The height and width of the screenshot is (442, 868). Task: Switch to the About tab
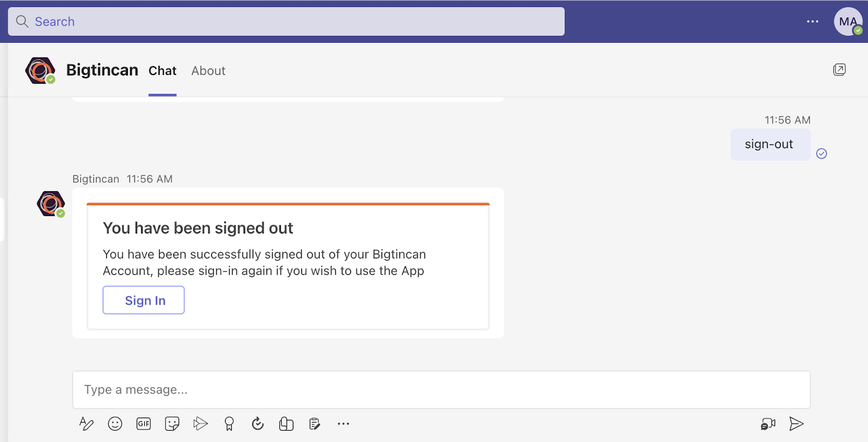point(208,71)
